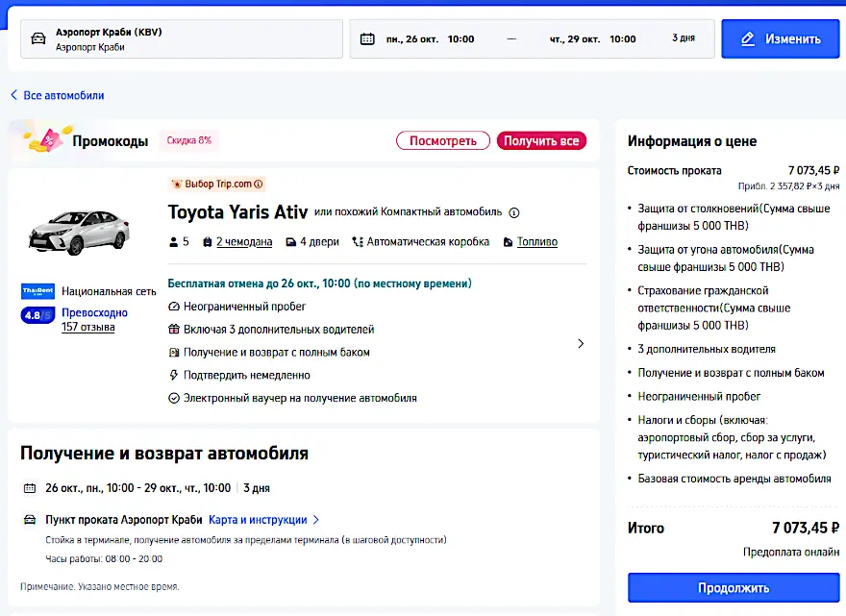This screenshot has width=846, height=616.
Task: Click the passengers icon showing 5 seats
Action: [173, 242]
